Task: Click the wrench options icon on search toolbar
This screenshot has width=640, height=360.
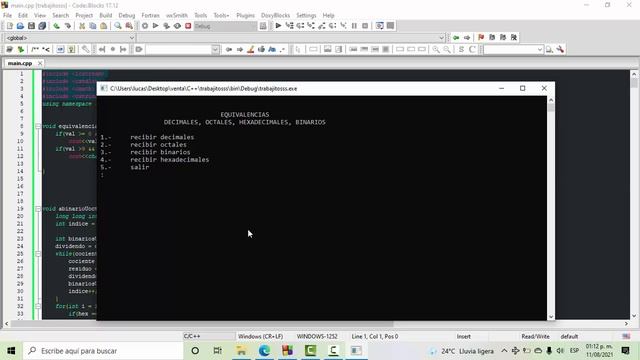Action: click(560, 49)
